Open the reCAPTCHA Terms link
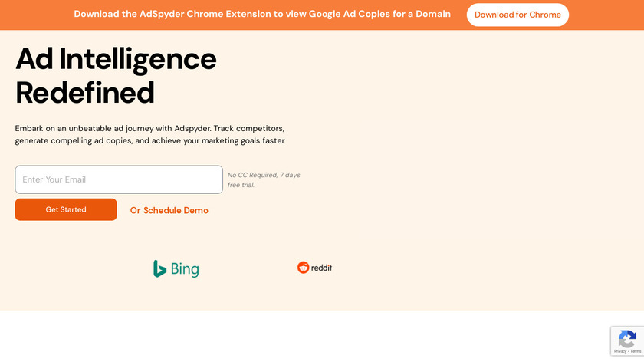The height and width of the screenshot is (362, 644). coord(636,351)
